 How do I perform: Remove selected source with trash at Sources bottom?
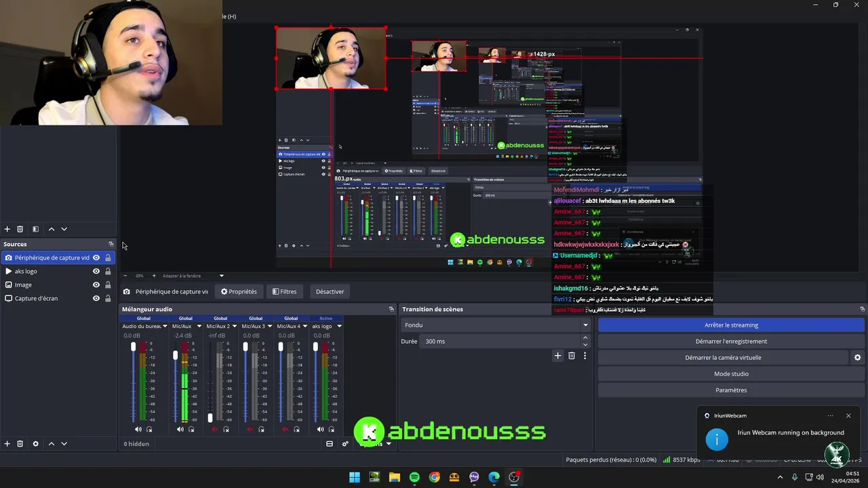(20, 444)
